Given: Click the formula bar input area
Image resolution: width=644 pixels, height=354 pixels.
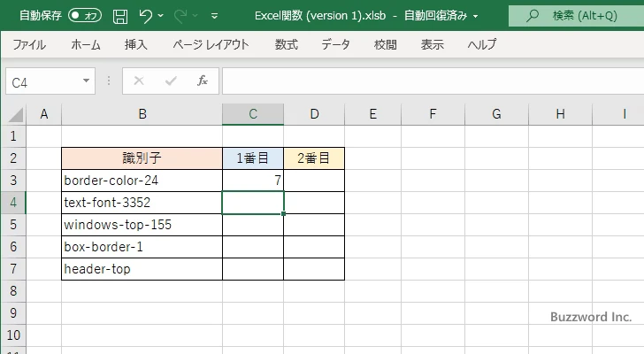Looking at the screenshot, I should point(433,81).
